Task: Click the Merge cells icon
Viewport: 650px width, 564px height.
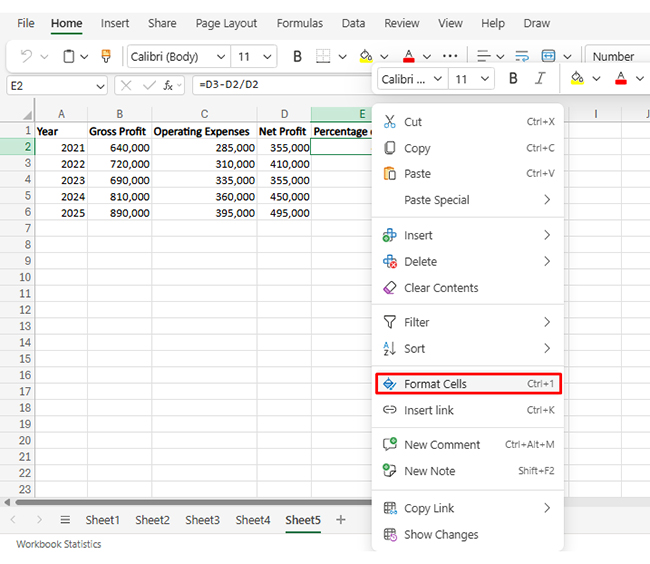Action: (548, 56)
